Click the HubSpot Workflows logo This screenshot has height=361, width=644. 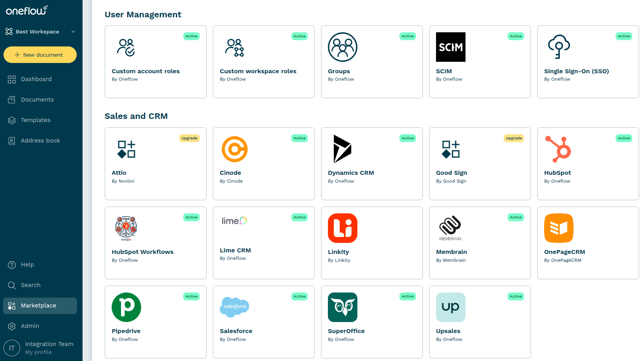126,228
